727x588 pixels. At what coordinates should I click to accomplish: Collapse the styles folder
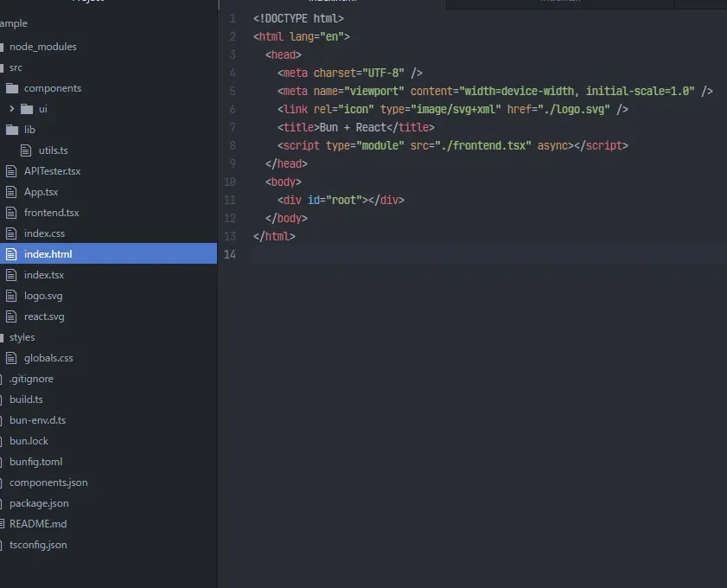(x=22, y=337)
